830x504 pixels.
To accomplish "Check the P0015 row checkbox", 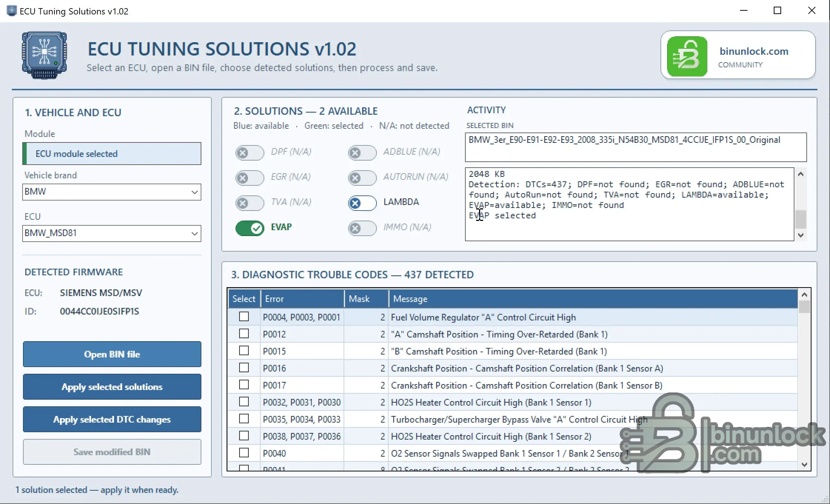I will 244,351.
